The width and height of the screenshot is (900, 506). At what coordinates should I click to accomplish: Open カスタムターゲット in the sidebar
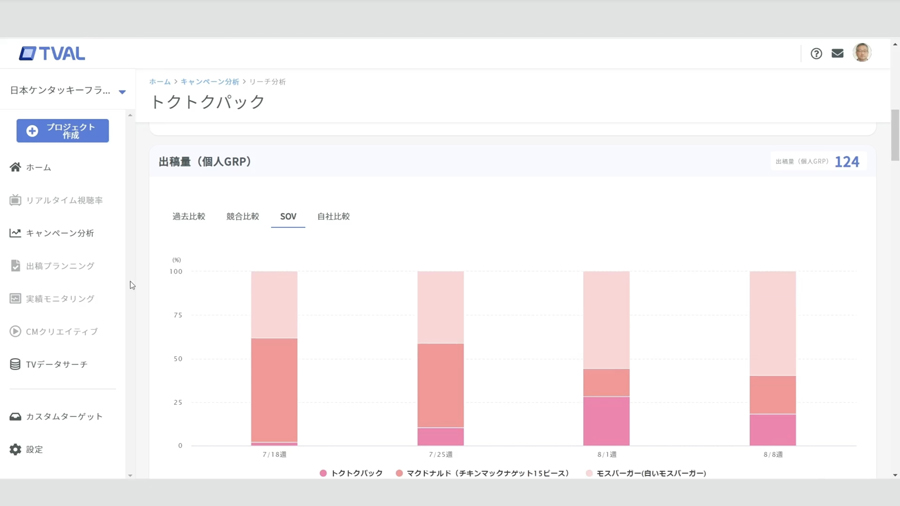64,417
